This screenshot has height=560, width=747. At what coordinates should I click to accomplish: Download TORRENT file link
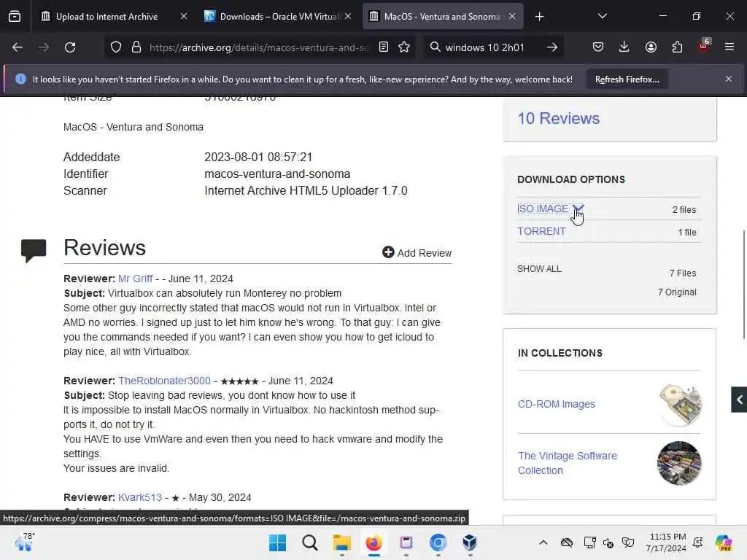coord(541,231)
